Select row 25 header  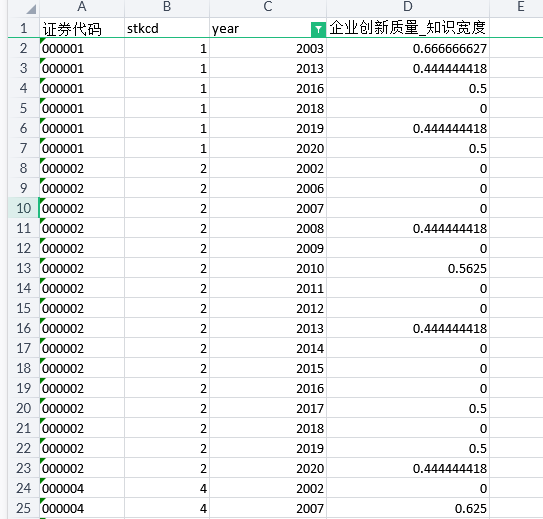pos(23,508)
